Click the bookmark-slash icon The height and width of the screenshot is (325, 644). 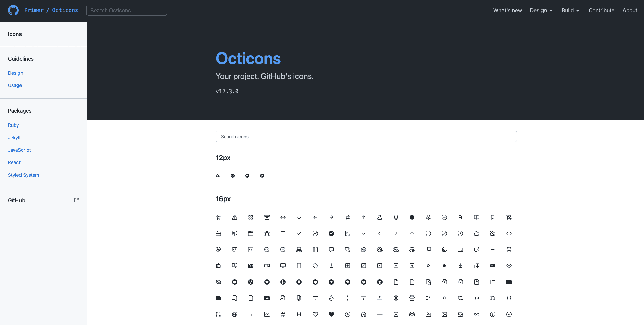tap(509, 217)
